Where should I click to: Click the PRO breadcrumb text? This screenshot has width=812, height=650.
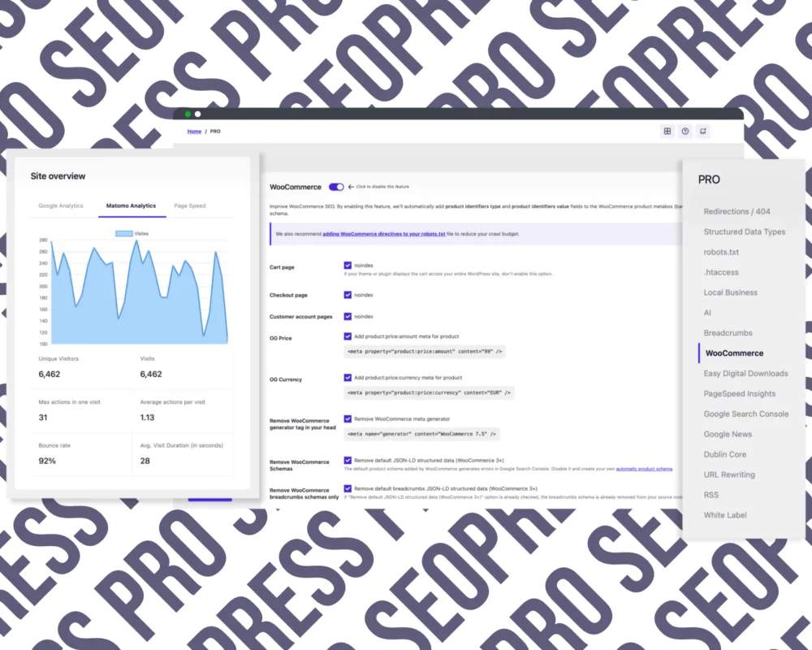[x=215, y=132]
